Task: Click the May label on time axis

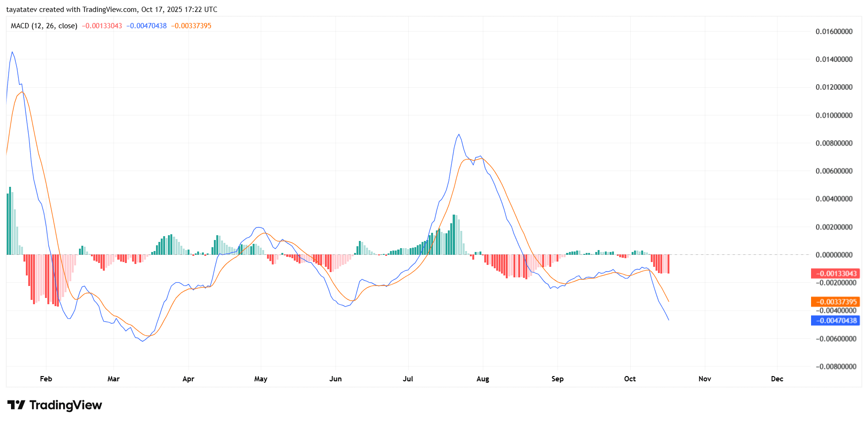Action: pos(261,379)
